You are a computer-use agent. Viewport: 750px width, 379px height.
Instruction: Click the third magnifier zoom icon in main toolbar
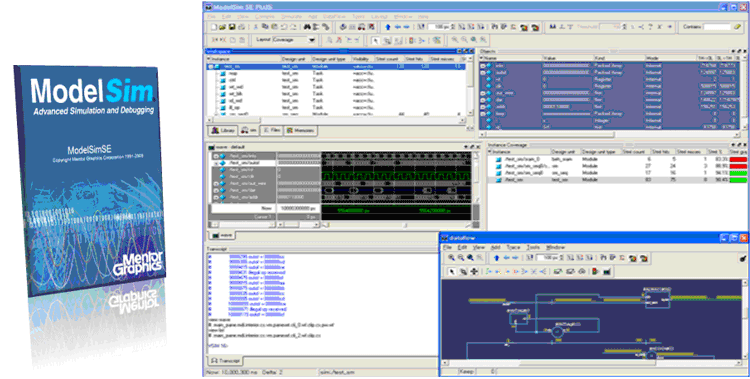tap(474, 40)
